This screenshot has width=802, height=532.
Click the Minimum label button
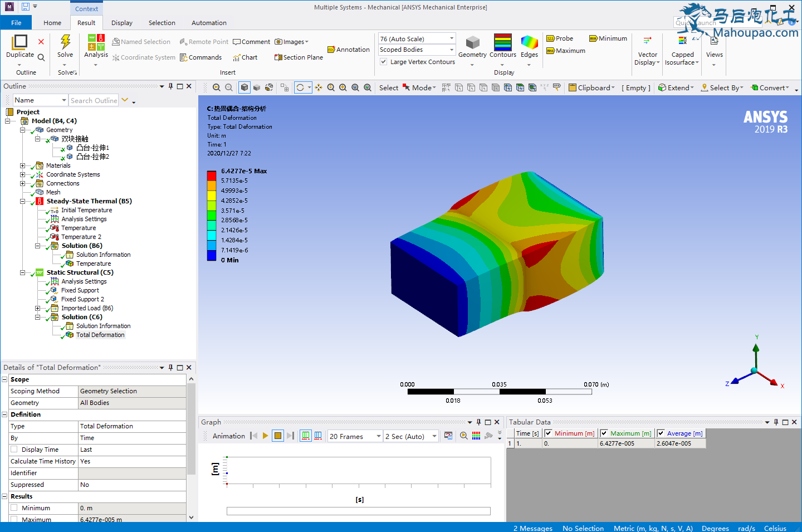608,38
